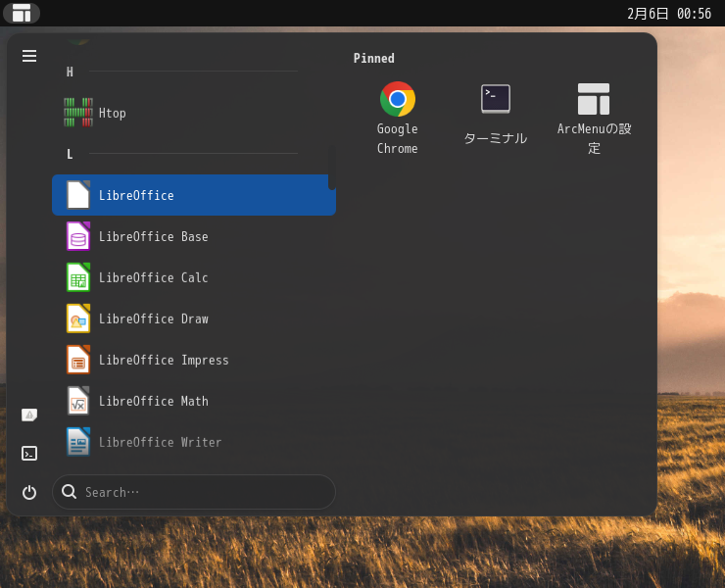Open the ArcMenu button in top panel

22,13
